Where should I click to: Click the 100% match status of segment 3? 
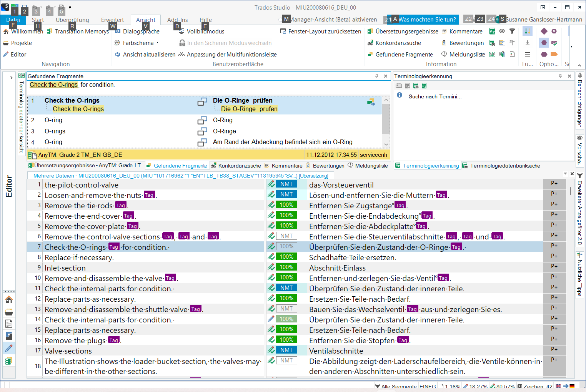coord(286,205)
